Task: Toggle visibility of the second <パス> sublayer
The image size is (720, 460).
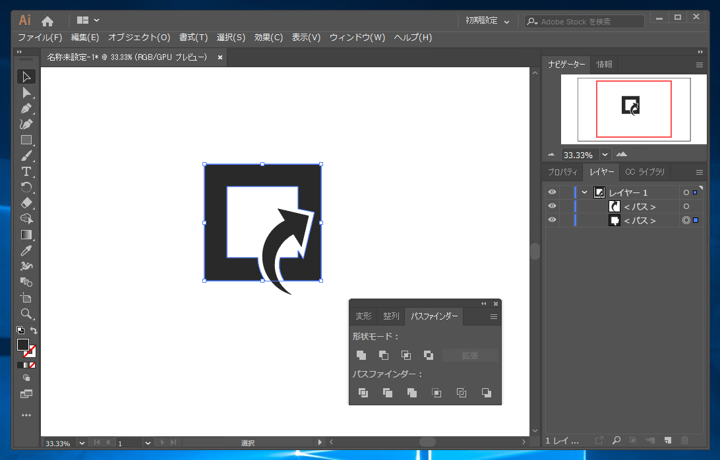Action: pyautogui.click(x=552, y=220)
